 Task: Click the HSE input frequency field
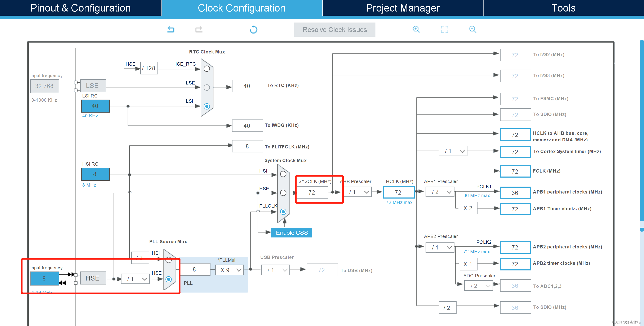coord(44,278)
